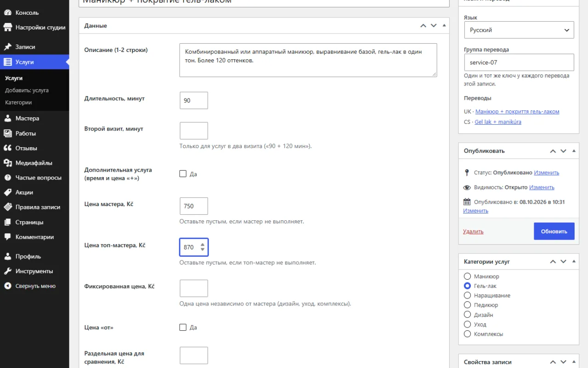Click the Правила записи icon

8,207
